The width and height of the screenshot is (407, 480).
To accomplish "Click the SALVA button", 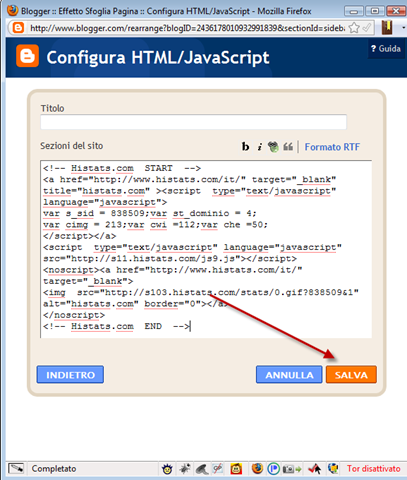I will [x=351, y=375].
